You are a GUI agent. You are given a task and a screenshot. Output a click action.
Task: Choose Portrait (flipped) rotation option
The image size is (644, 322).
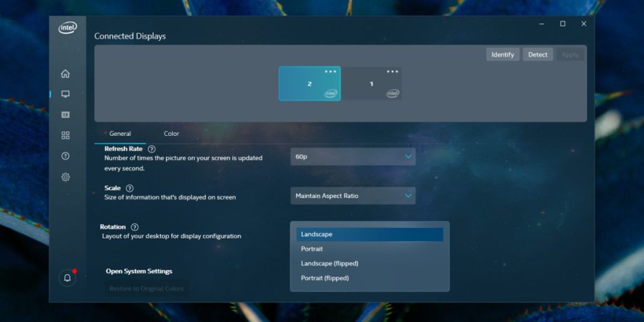(x=370, y=278)
